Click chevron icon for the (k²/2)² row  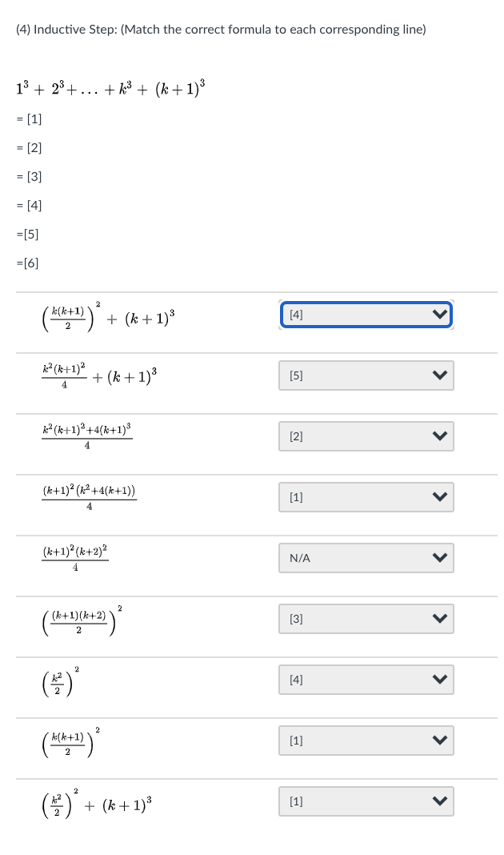tap(439, 679)
